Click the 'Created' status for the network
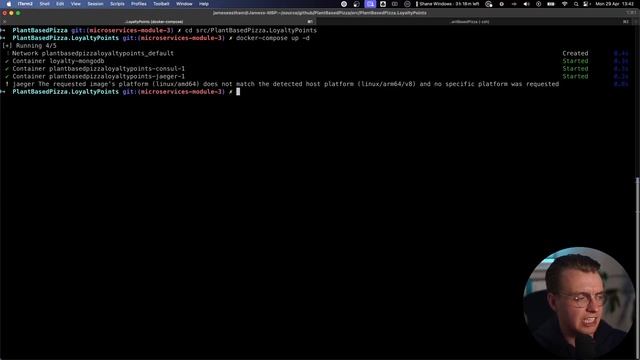This screenshot has height=360, width=640. click(x=575, y=53)
